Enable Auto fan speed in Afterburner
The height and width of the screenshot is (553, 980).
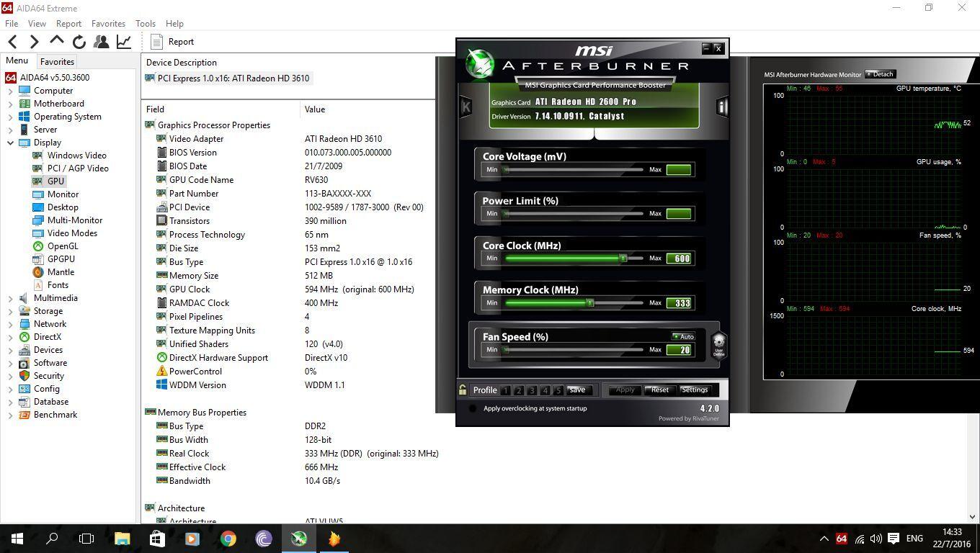(682, 336)
